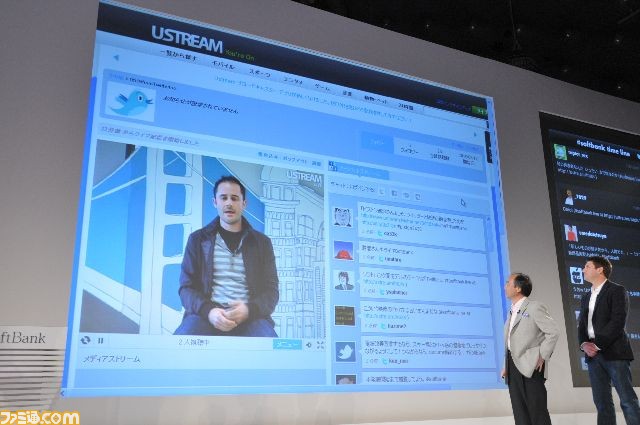Viewport: 640px width, 425px height.
Task: Click Twitter icon under fourth chat message
Action: [383, 326]
